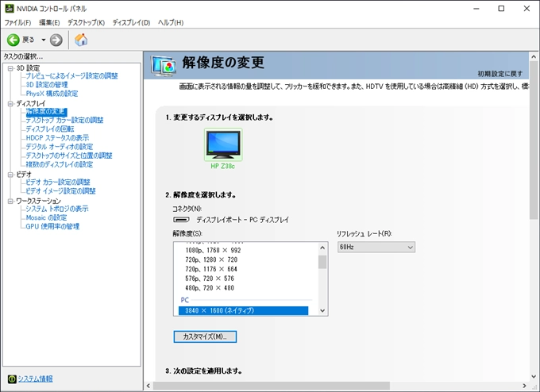Viewport: 540px width, 392px height.
Task: Select 3840 × 1600 (ネイティブ) resolution
Action: pyautogui.click(x=244, y=310)
